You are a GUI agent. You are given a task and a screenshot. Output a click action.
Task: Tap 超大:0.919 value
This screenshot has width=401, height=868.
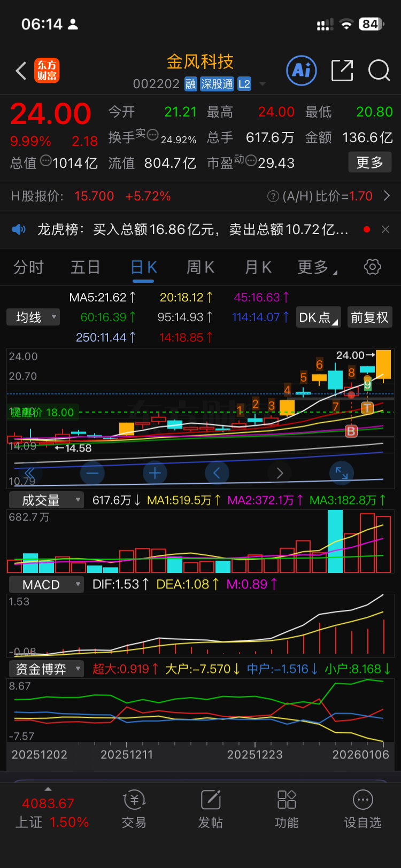point(126,669)
